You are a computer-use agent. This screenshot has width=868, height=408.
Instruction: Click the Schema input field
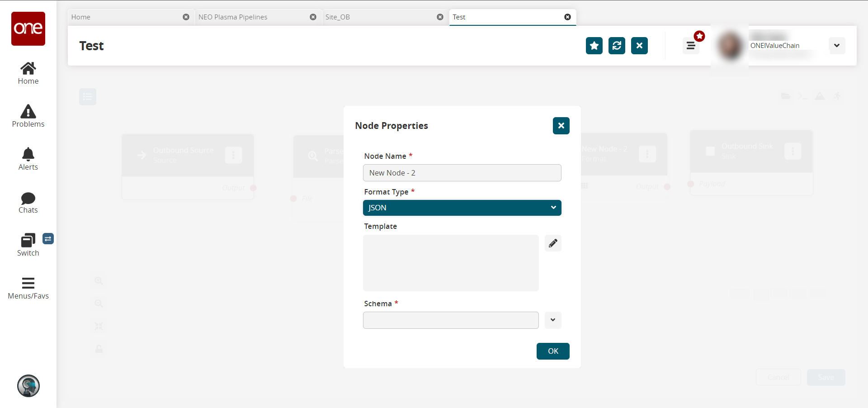point(451,320)
